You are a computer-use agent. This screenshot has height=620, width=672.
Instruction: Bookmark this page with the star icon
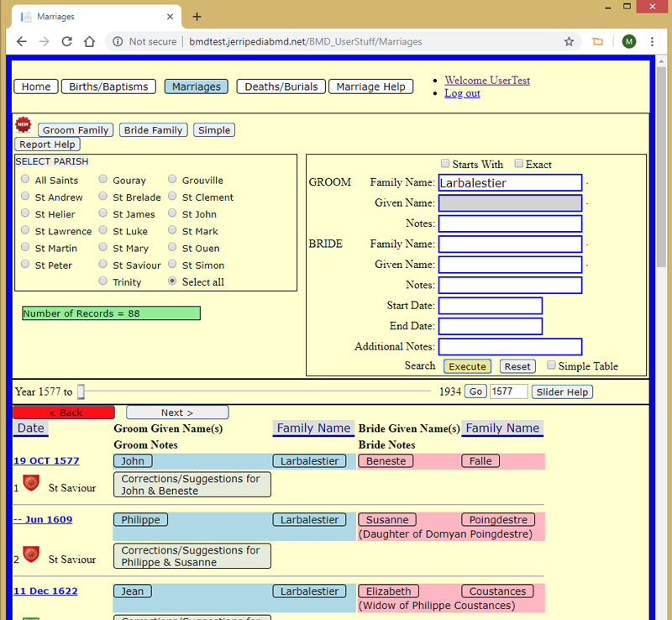click(569, 41)
